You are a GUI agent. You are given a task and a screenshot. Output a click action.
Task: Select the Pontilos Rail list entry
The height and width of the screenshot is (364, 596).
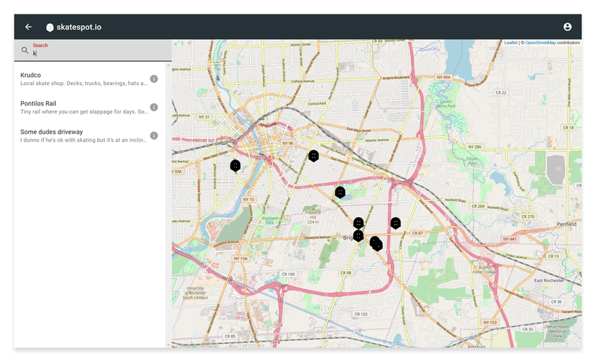tap(89, 108)
